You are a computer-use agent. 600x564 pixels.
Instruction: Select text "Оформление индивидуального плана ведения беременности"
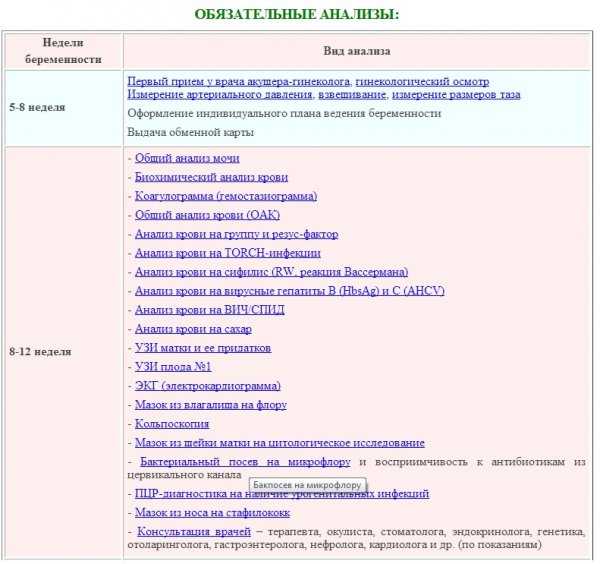pyautogui.click(x=284, y=114)
